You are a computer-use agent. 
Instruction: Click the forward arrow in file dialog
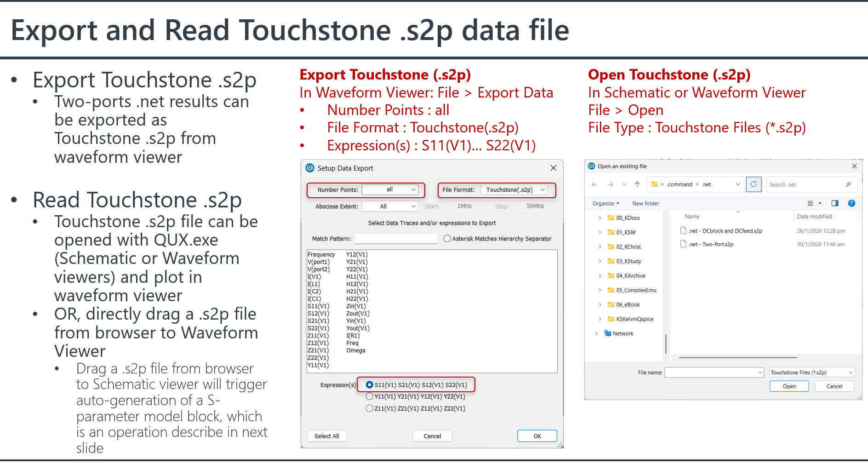[x=610, y=184]
